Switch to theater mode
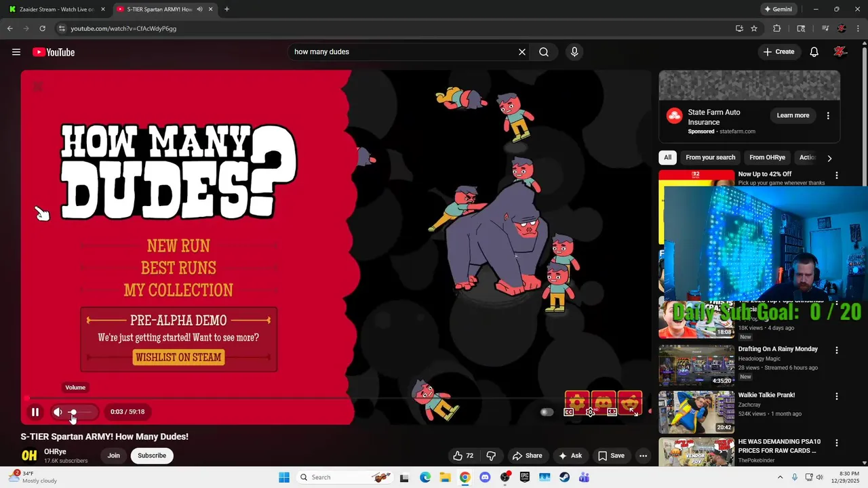Viewport: 868px width, 488px height. coord(612,411)
